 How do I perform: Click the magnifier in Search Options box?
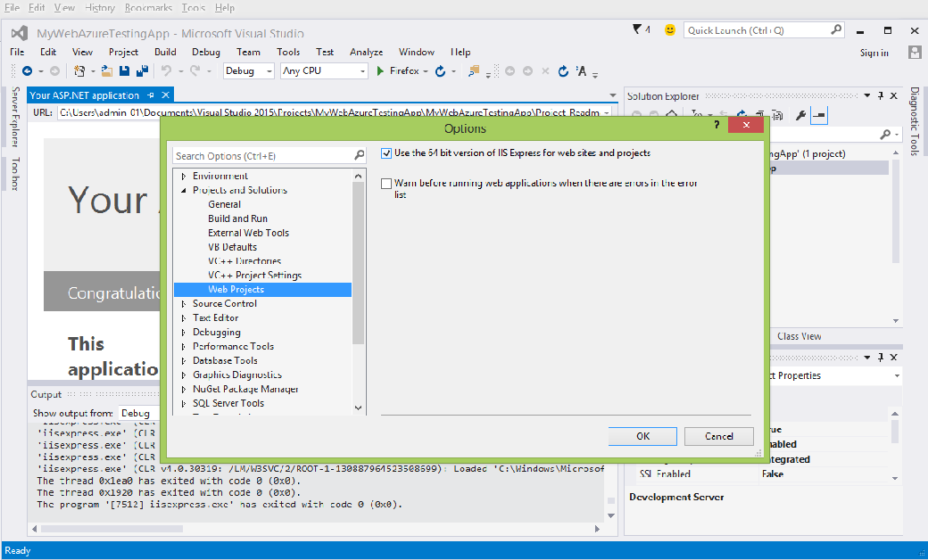(x=360, y=155)
